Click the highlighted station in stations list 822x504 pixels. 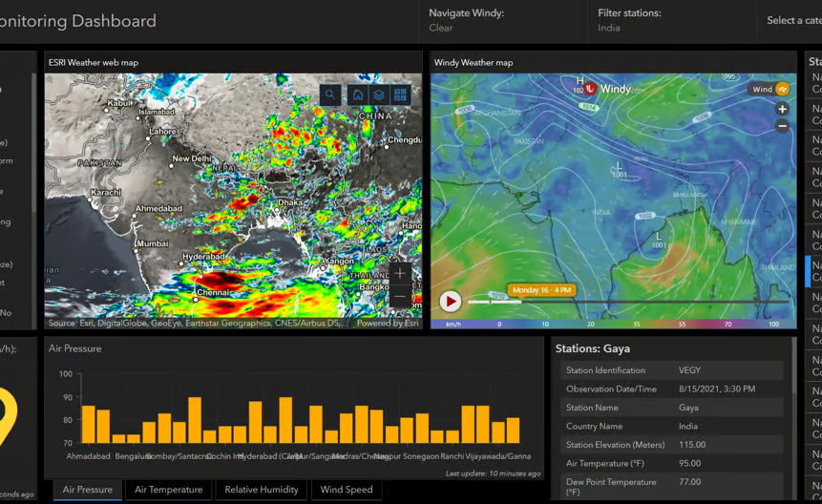point(813,271)
